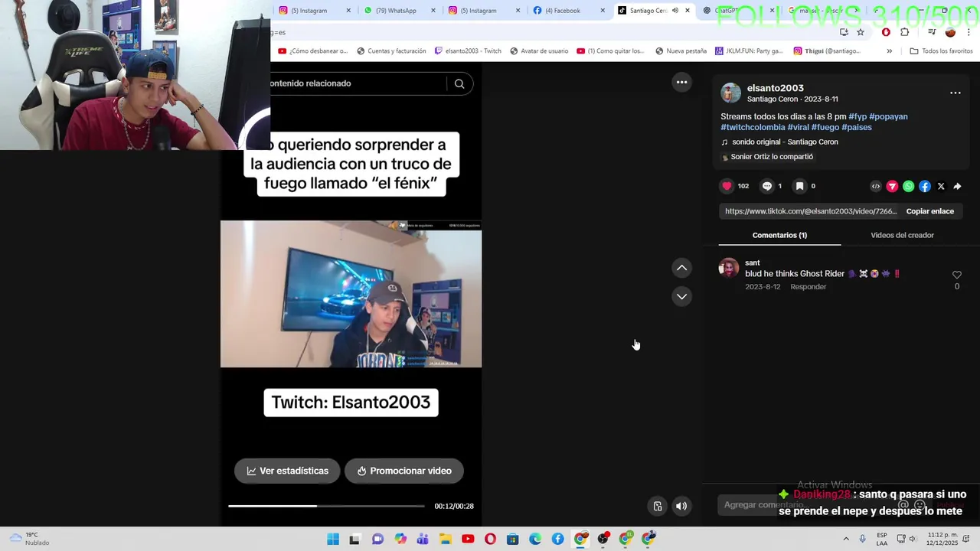
Task: Like the comment by sant
Action: [956, 275]
